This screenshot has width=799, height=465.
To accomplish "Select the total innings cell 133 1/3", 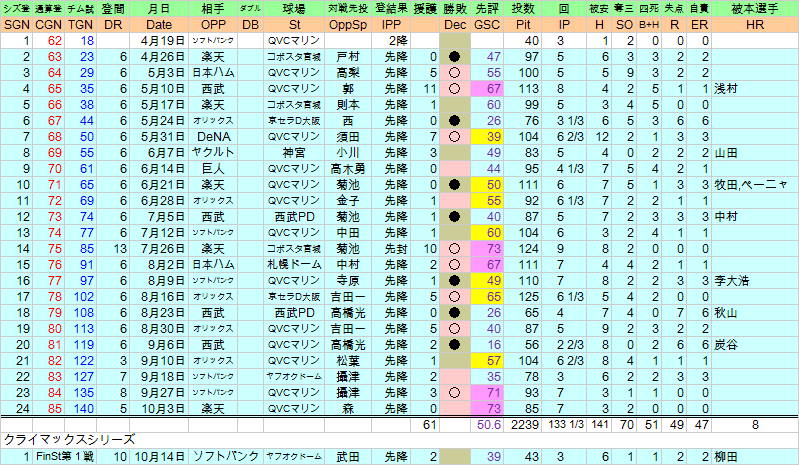I will coord(565,425).
